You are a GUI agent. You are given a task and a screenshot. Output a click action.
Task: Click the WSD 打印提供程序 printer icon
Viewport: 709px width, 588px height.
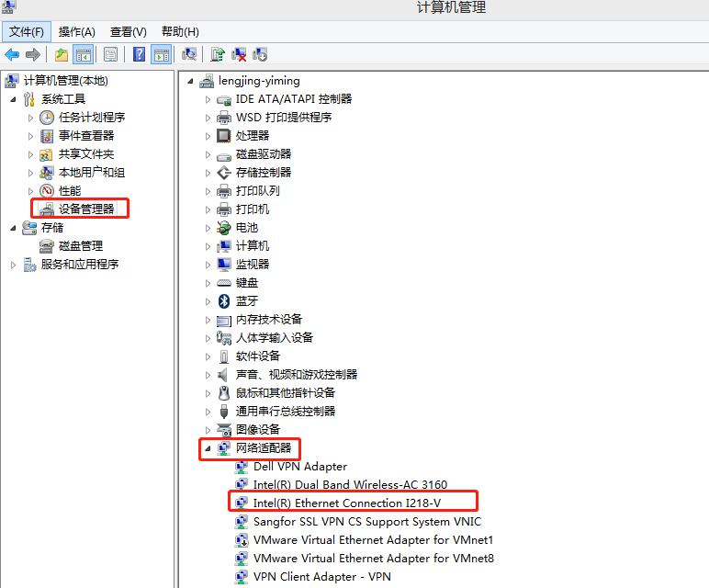224,118
